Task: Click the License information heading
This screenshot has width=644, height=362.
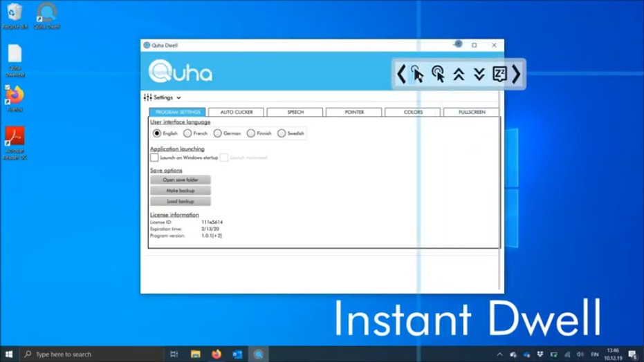Action: pyautogui.click(x=174, y=215)
